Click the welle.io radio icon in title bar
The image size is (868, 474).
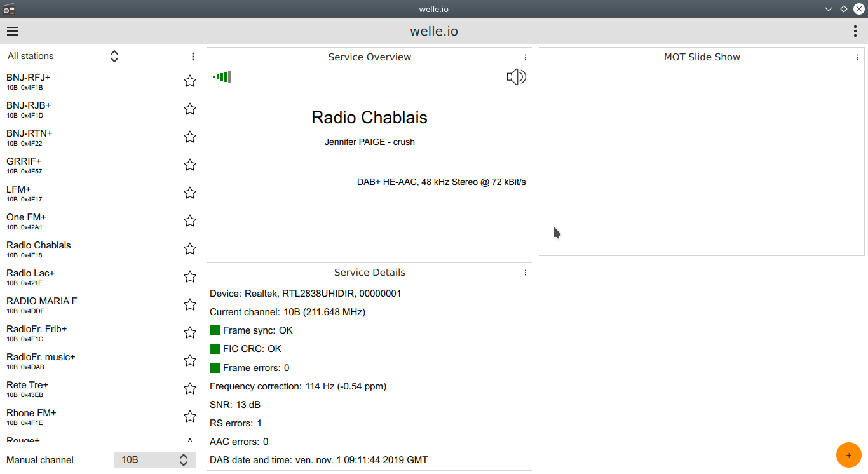pyautogui.click(x=9, y=9)
